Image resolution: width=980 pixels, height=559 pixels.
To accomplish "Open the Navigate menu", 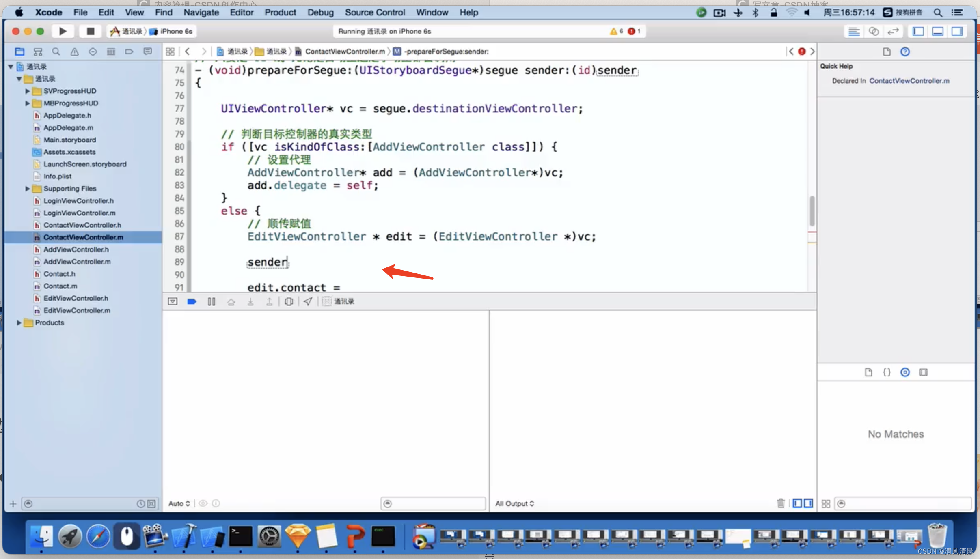I will tap(201, 12).
